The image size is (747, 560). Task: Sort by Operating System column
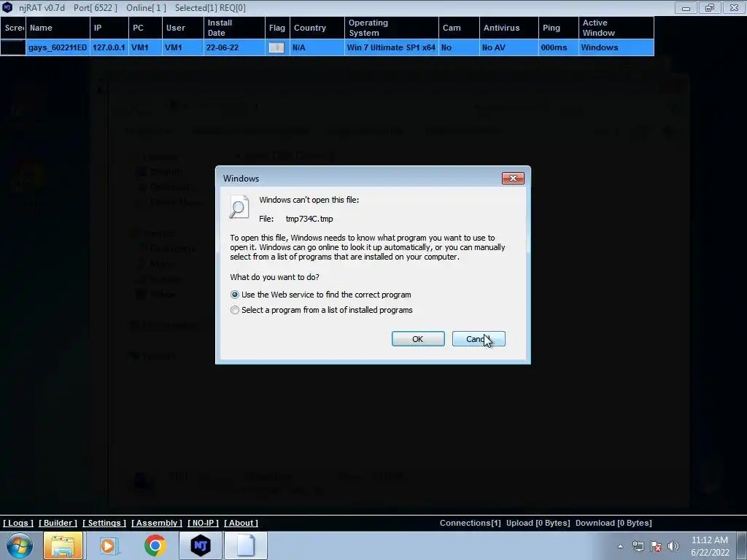tap(391, 28)
